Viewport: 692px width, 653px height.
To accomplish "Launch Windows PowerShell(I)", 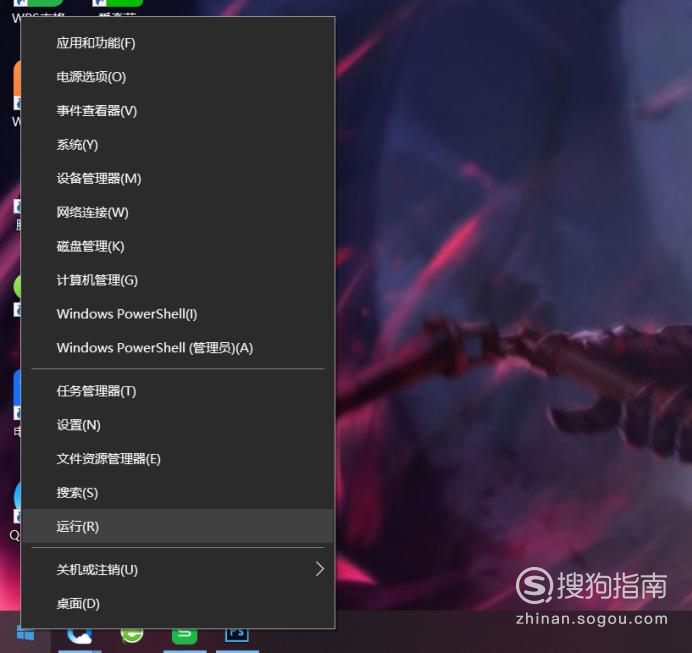I will coord(178,314).
